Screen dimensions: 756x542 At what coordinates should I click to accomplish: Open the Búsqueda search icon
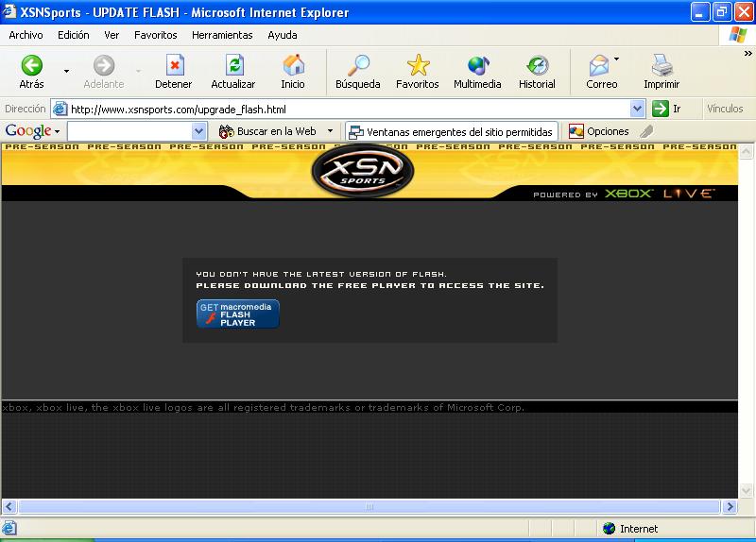coord(358,65)
